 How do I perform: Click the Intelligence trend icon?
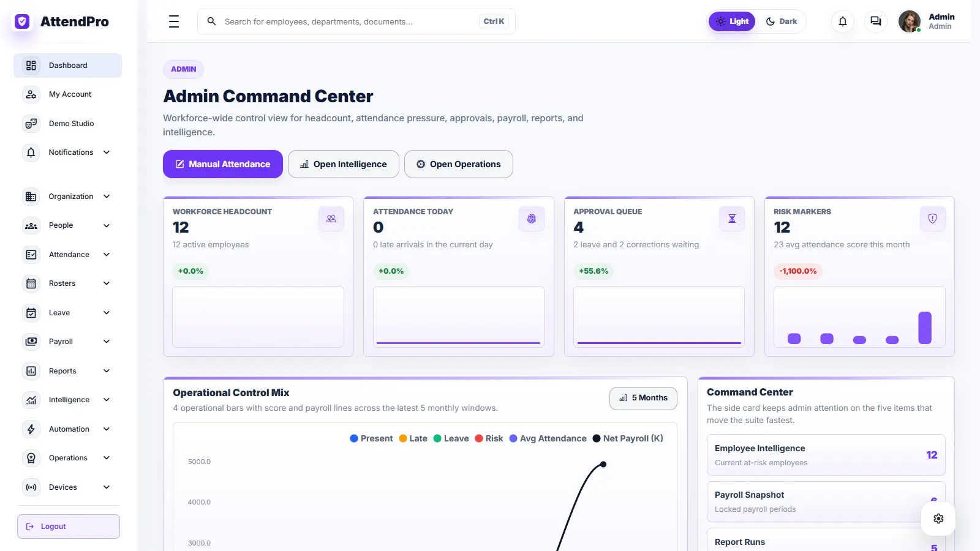[31, 400]
